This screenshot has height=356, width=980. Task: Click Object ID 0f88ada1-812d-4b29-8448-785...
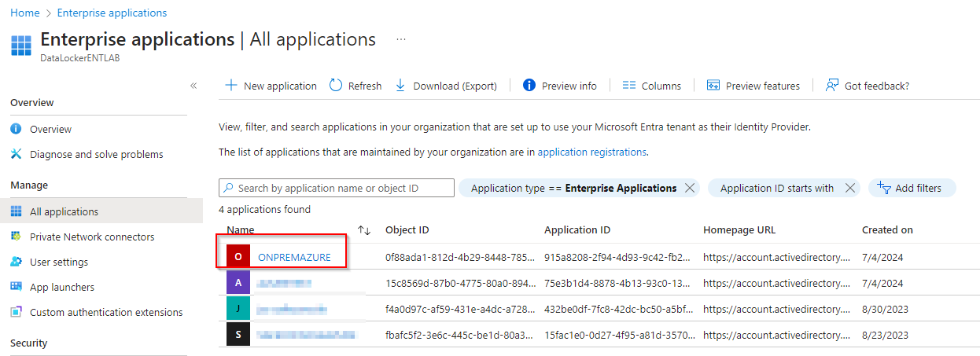click(460, 257)
